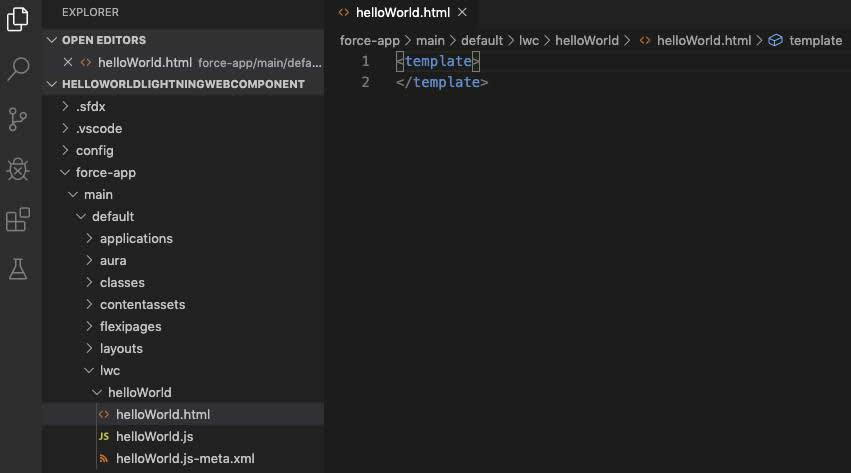Click the XML icon next to helloWorld.js-meta.xml
Screen dimensions: 851x473
click(104, 459)
